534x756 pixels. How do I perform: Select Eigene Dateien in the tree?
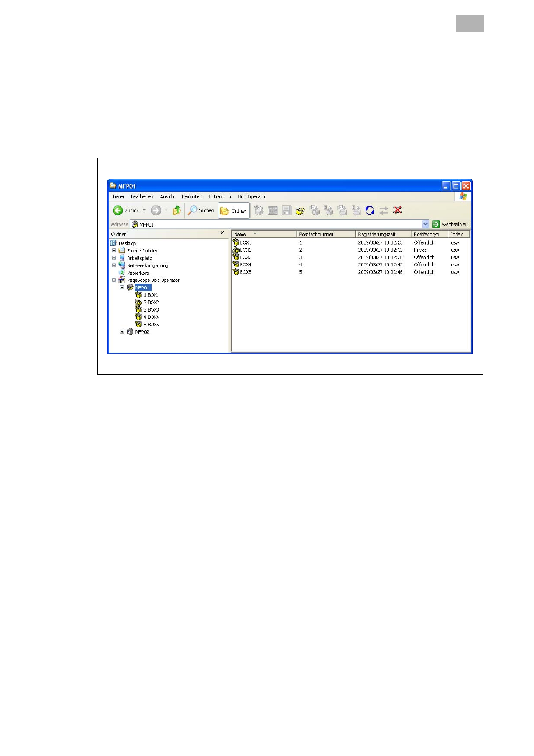click(x=143, y=251)
